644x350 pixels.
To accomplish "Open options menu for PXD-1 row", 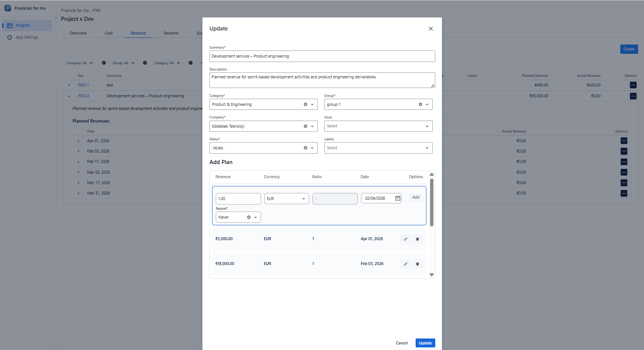I will 633,85.
